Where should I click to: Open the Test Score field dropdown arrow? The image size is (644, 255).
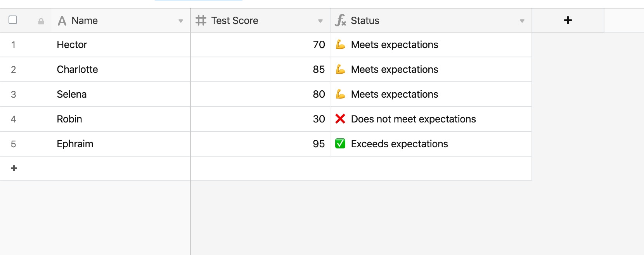[x=320, y=21]
